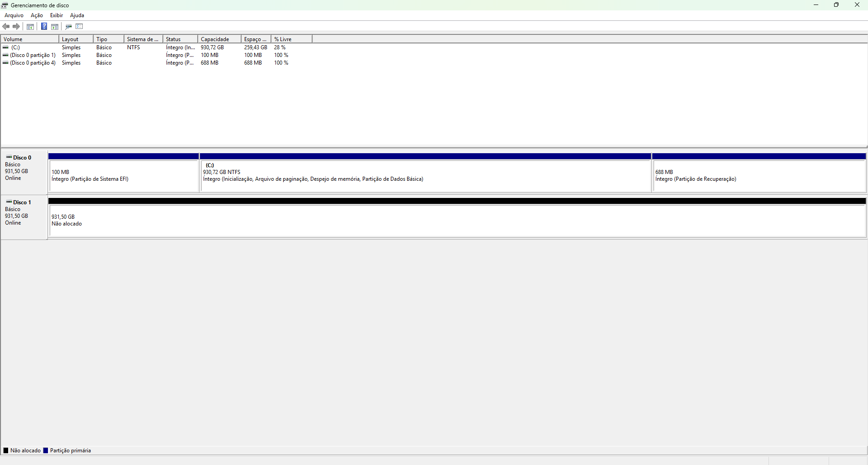The image size is (868, 465).
Task: Select the (C:) 930,72 GB NTFS partition block
Action: (425, 173)
